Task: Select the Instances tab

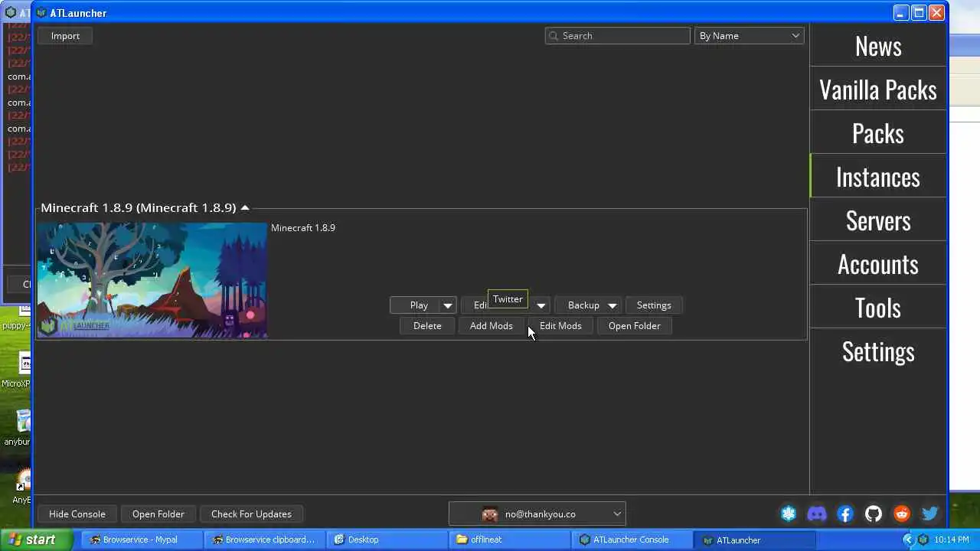Action: [878, 177]
